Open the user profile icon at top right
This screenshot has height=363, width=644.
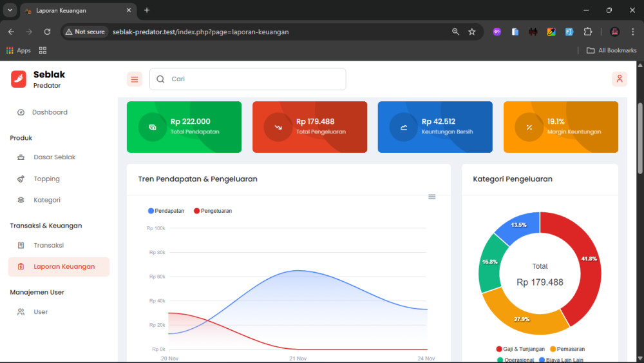[619, 79]
